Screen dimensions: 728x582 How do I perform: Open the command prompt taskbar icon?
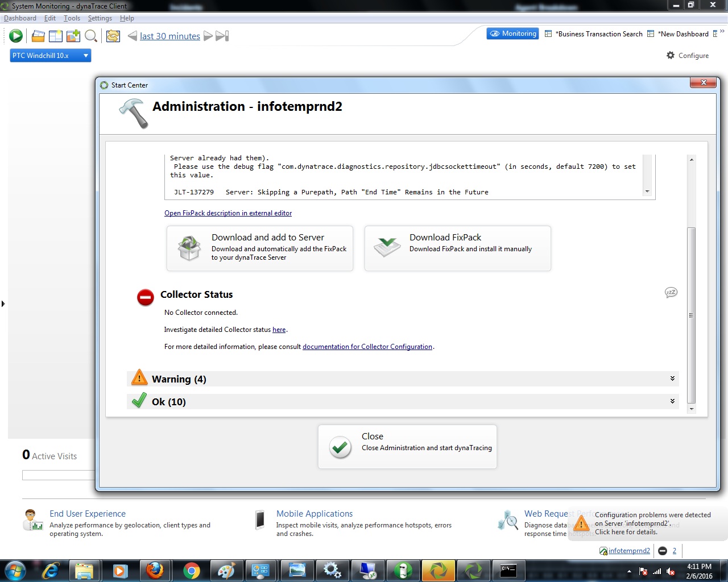coord(508,570)
